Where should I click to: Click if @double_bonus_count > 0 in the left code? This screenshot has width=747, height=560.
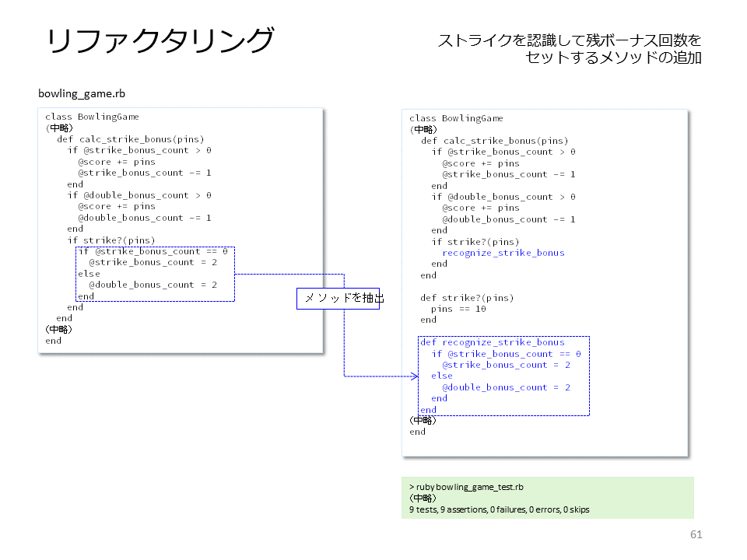click(x=139, y=195)
